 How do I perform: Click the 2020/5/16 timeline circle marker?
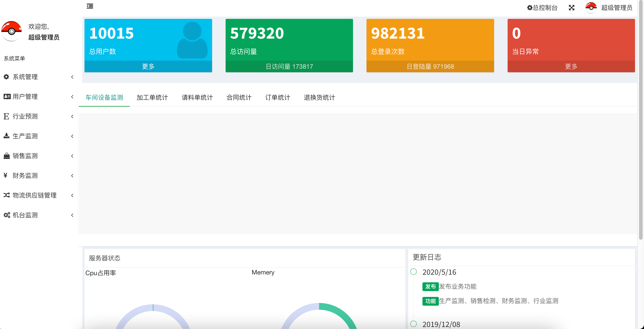click(x=413, y=272)
